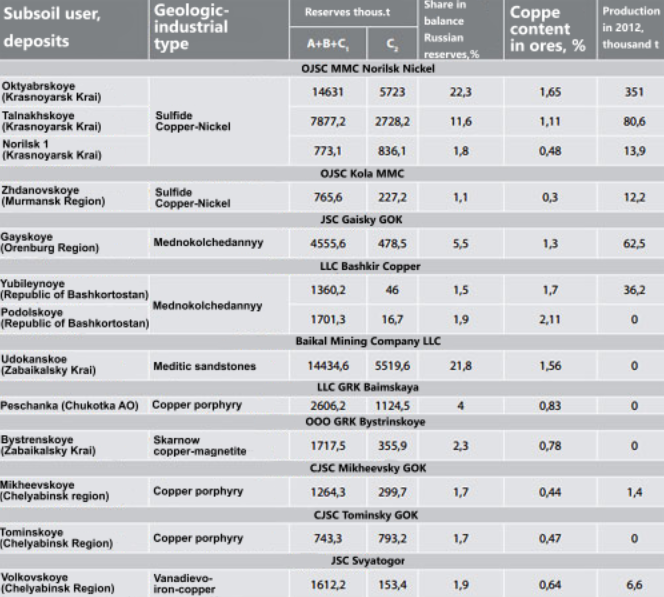The image size is (664, 597).
Task: Click the 'OJSC Kola MMC' section row
Action: pos(332,174)
